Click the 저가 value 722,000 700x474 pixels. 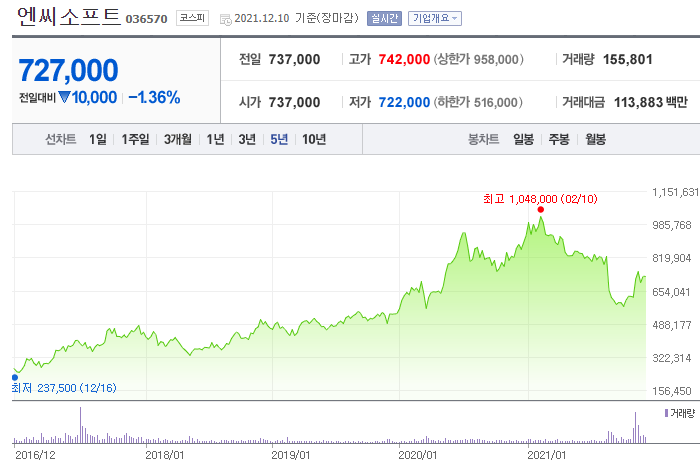click(x=404, y=102)
